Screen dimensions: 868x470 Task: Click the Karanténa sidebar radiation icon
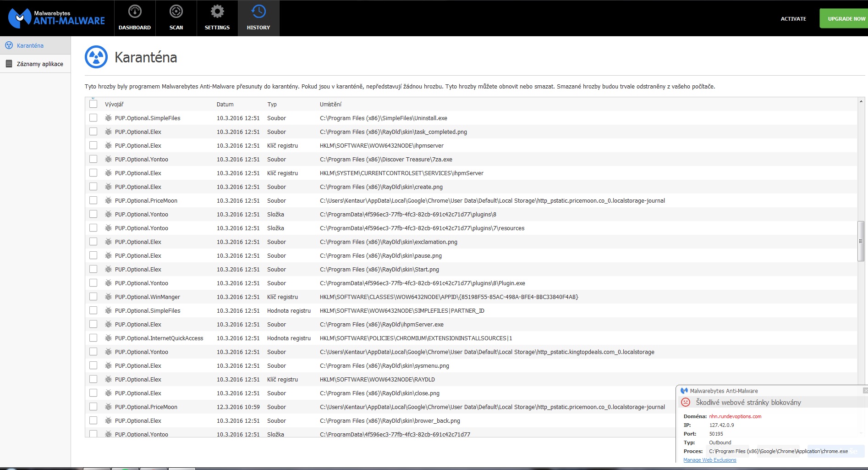[x=9, y=45]
